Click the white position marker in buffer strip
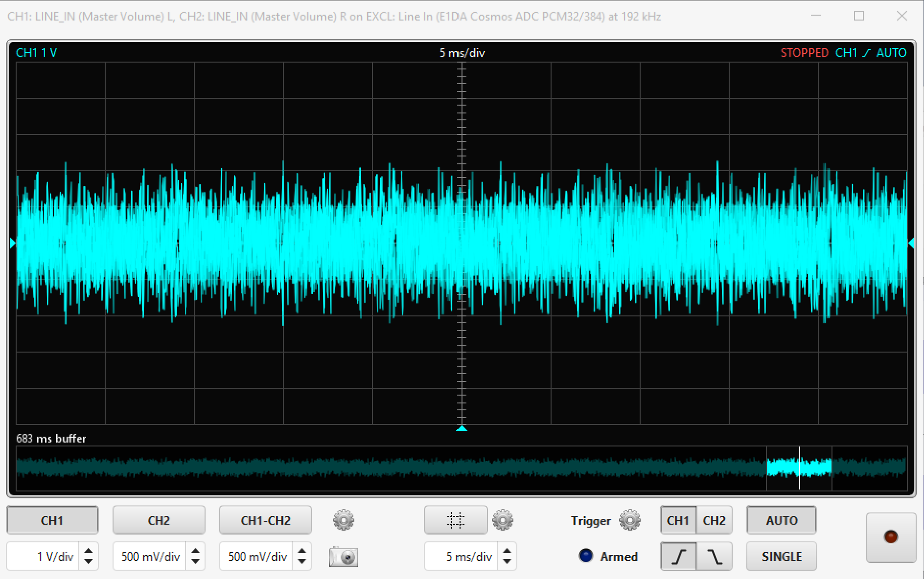The height and width of the screenshot is (579, 924). tap(800, 468)
